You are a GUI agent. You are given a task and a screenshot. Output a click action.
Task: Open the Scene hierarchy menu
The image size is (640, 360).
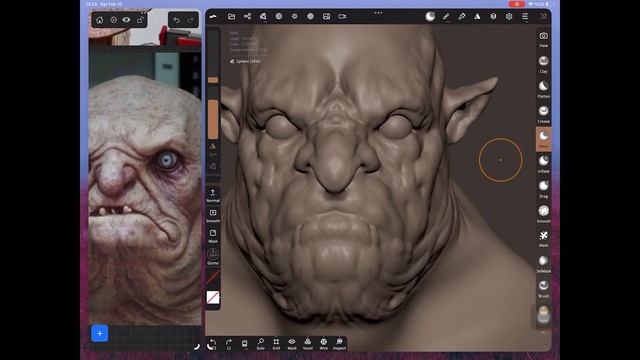(x=247, y=16)
